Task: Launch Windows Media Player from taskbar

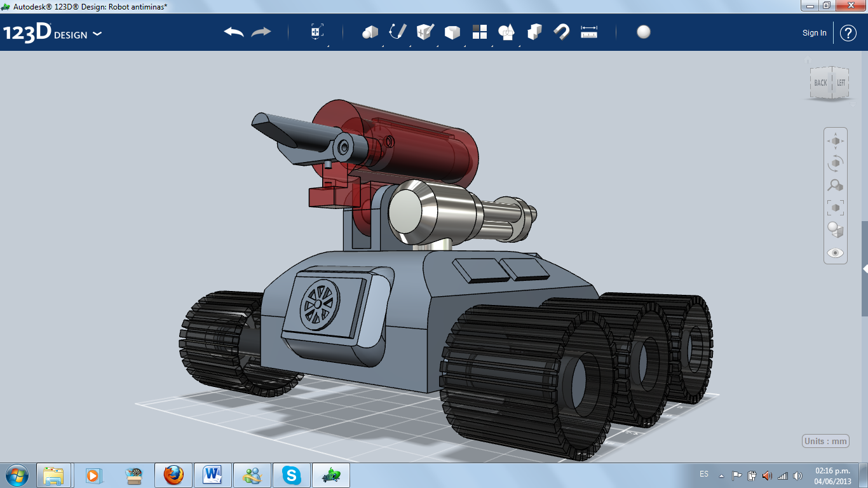Action: 93,475
